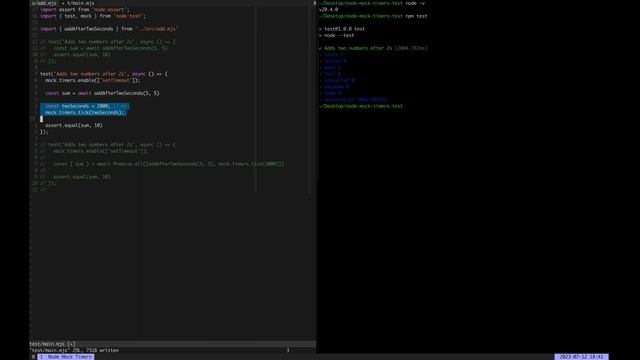
Task: Click the first commented-out test( line
Action: pos(108,42)
